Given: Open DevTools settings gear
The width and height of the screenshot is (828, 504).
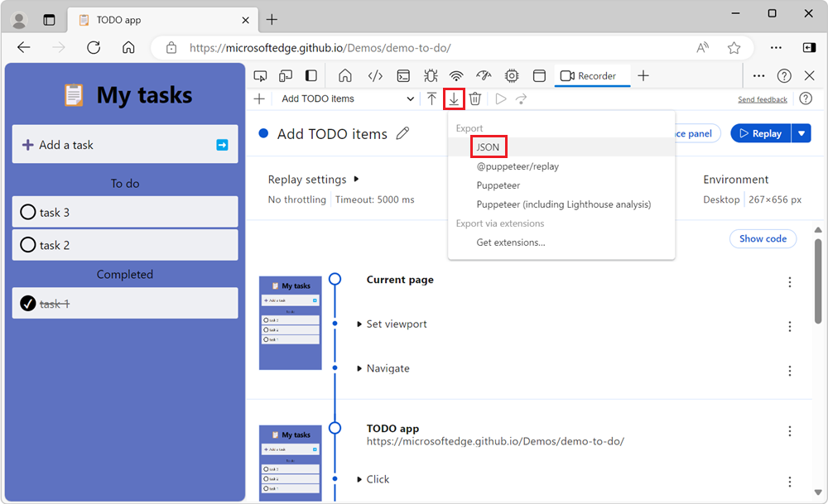Looking at the screenshot, I should click(x=512, y=75).
